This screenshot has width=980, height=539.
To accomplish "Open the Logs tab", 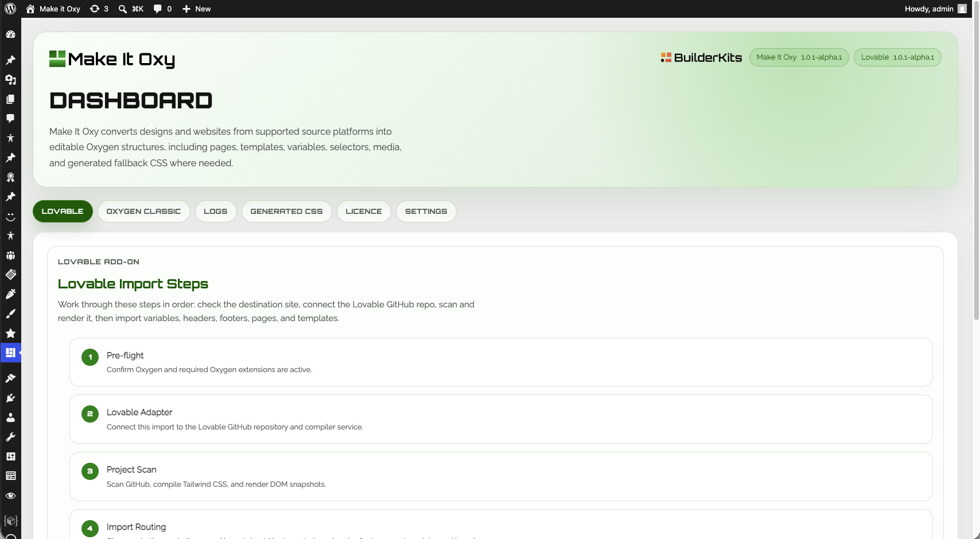I will click(x=216, y=211).
